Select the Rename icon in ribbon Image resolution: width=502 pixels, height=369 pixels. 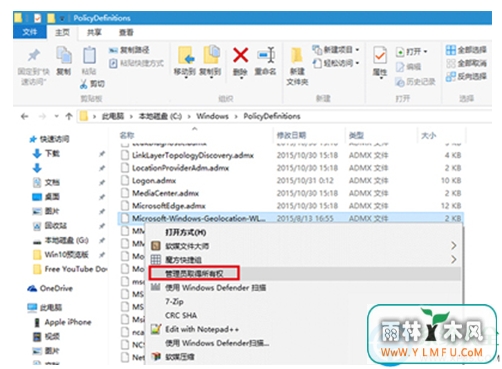tap(266, 55)
